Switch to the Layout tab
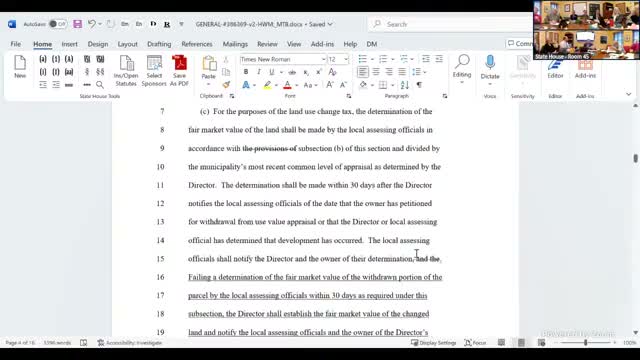Image resolution: width=640 pixels, height=360 pixels. click(x=127, y=44)
